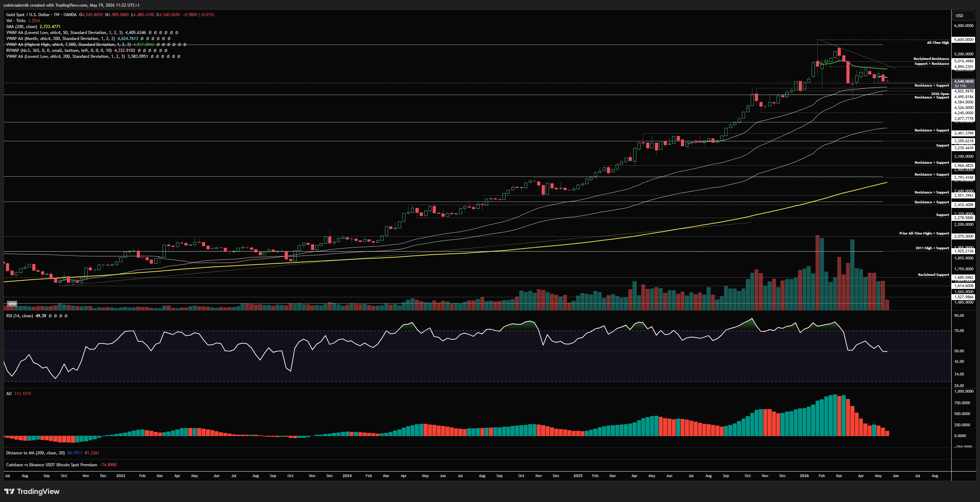Viewport: 980px width, 502px height.
Task: Select the cointradernik created with TradingView.com header
Action: [x=71, y=5]
